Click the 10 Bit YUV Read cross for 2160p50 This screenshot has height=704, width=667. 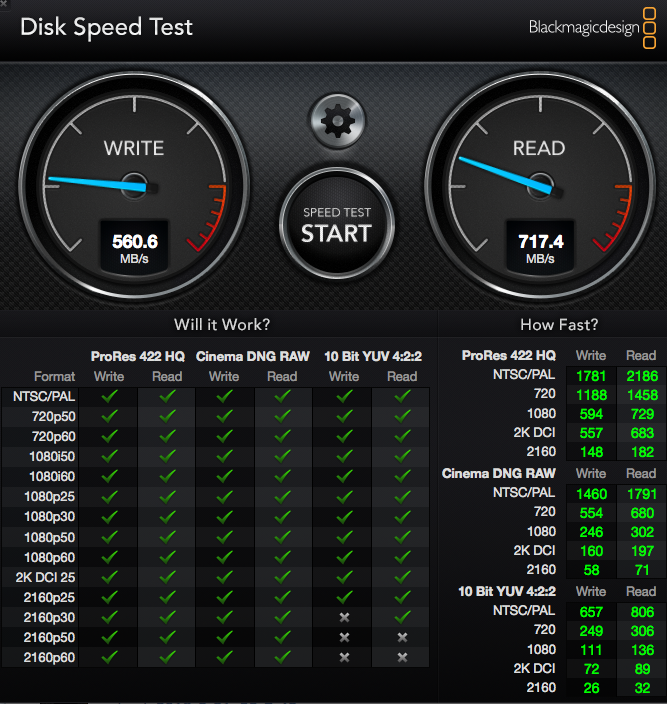[402, 637]
